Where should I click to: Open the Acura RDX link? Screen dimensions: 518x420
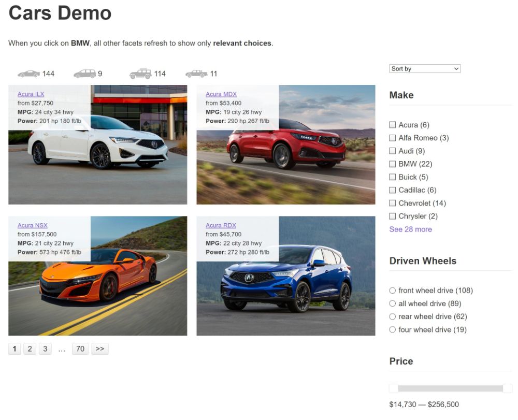[x=221, y=225]
